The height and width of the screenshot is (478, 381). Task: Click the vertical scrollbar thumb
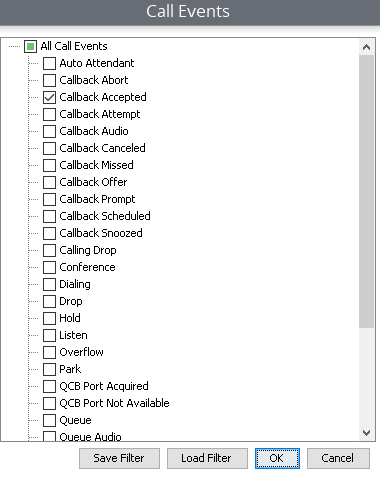366,192
